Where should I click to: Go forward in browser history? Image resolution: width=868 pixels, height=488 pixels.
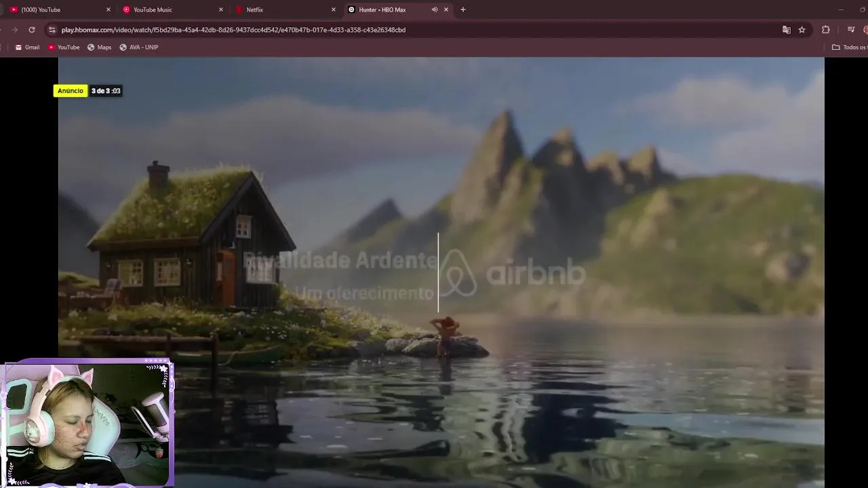14,30
